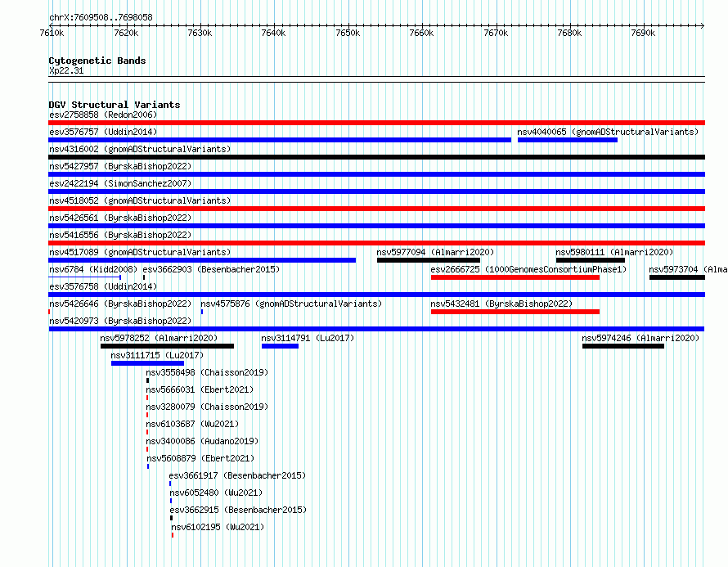Open esv3662915 (Besenbacher2015) label

pos(238,510)
